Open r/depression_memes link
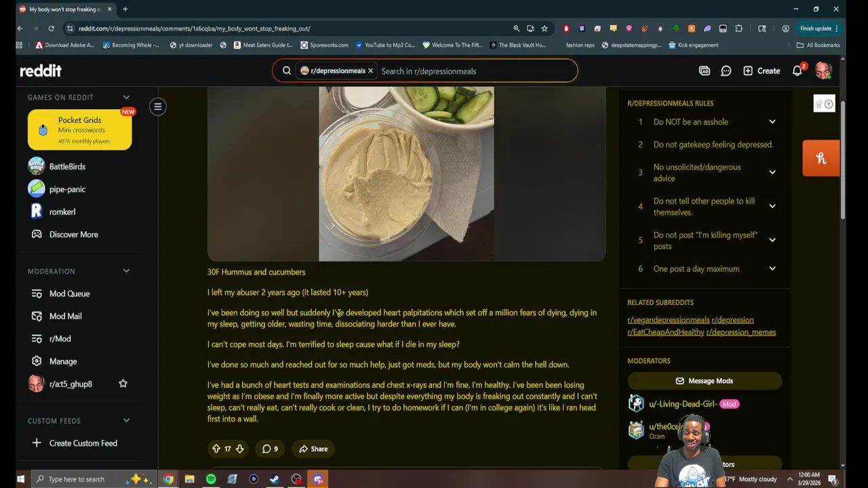This screenshot has width=868, height=488. pos(741,332)
